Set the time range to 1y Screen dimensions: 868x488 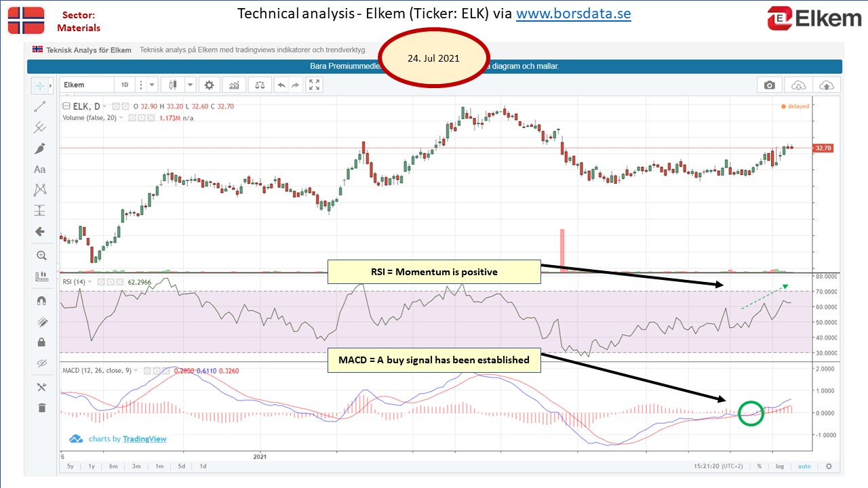pyautogui.click(x=91, y=466)
